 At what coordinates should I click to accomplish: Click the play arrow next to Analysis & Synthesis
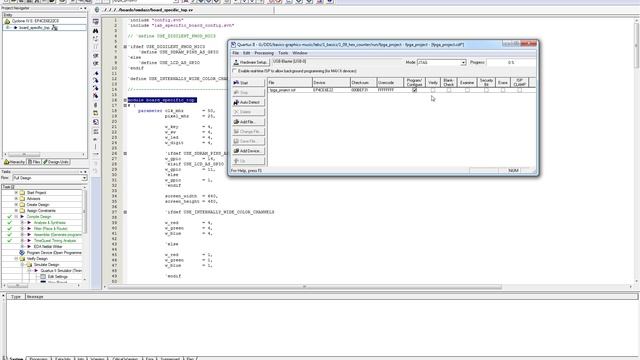pyautogui.click(x=29, y=223)
